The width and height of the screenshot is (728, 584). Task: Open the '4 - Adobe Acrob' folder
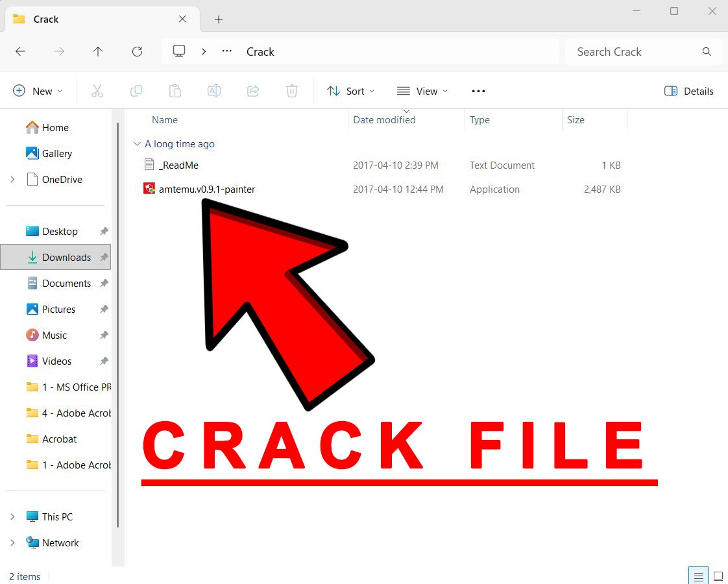69,413
